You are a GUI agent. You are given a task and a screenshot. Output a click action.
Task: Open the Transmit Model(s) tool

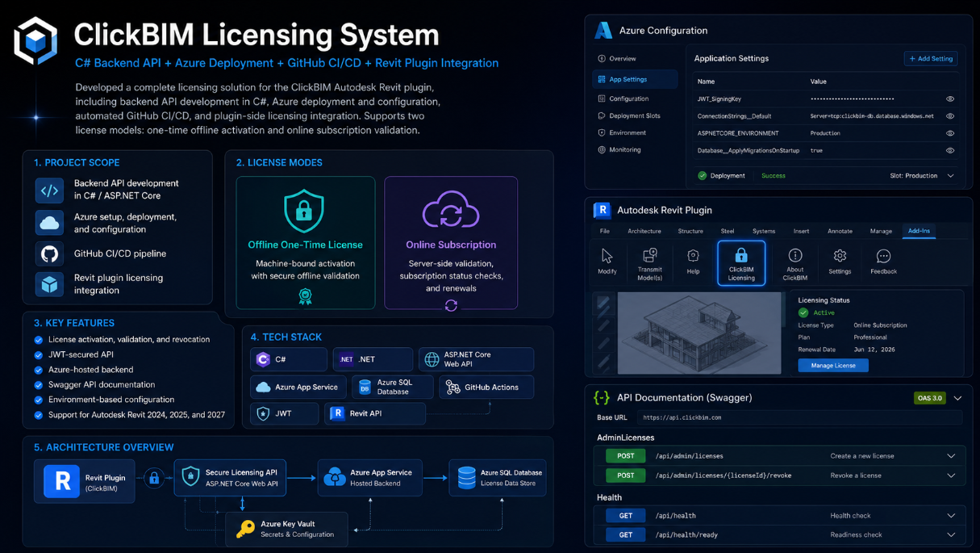point(649,263)
